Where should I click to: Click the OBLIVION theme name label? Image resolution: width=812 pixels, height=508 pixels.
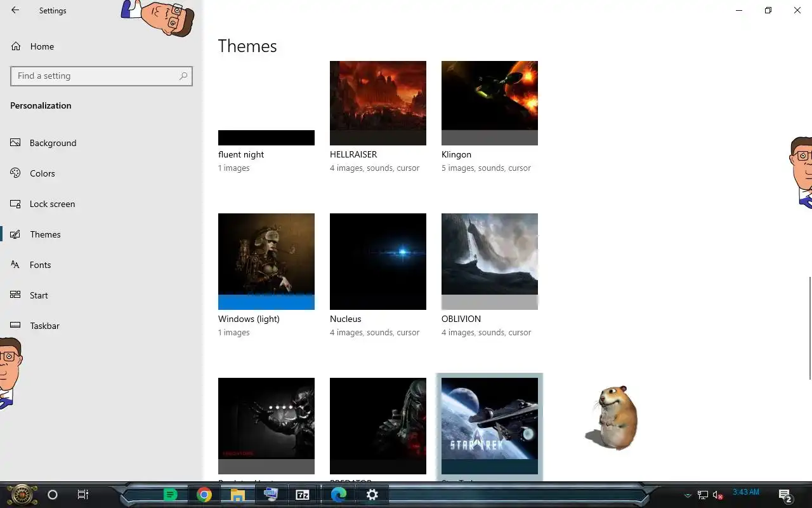[461, 319]
